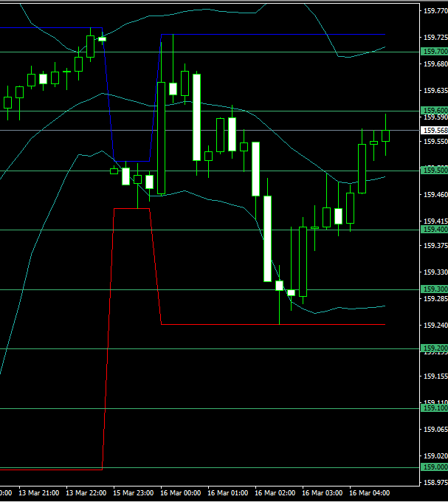The image size is (448, 502).
Task: Click the current price 159.568 label
Action: point(434,131)
